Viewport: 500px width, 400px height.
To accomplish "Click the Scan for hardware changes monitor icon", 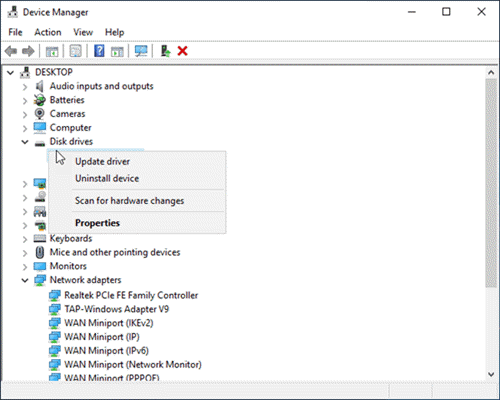I will click(141, 51).
